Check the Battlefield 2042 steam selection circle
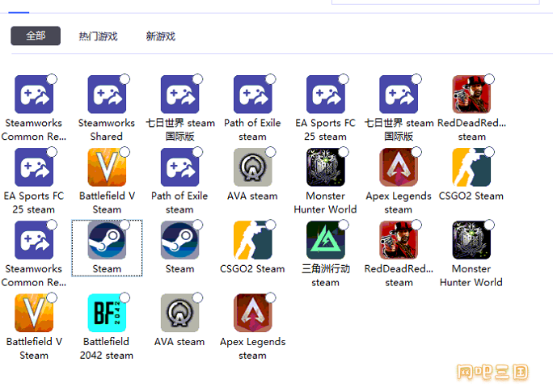The height and width of the screenshot is (392, 553). (x=125, y=297)
